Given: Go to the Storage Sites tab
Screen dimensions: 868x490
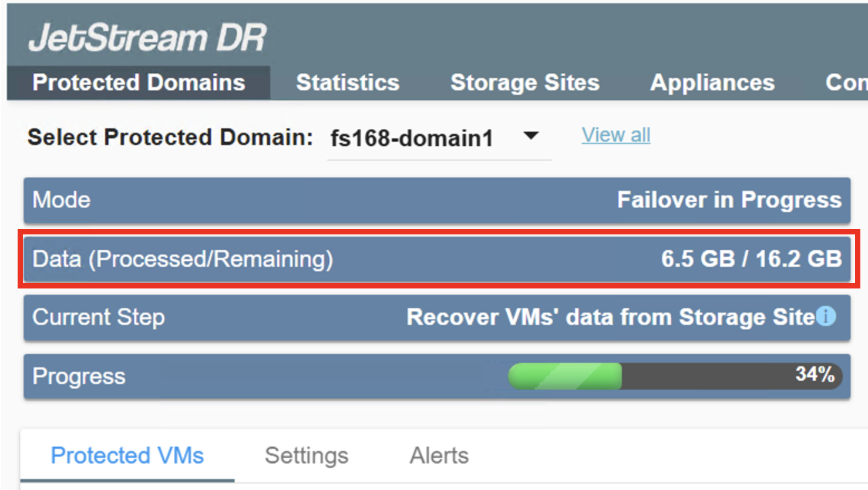Looking at the screenshot, I should [x=524, y=83].
